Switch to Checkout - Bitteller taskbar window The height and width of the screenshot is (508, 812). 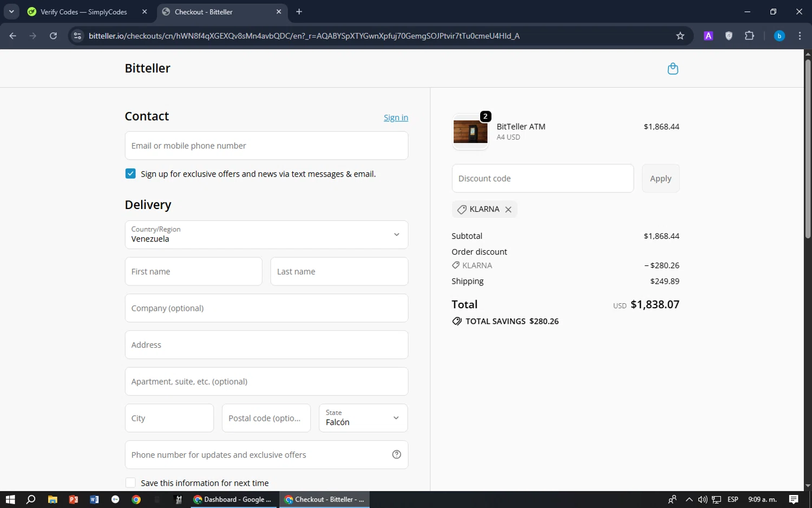pos(325,499)
